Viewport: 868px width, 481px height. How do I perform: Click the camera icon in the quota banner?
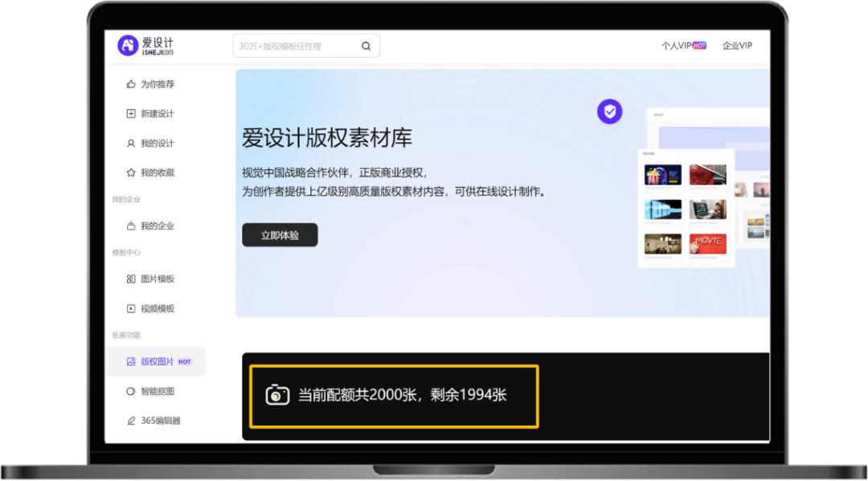276,394
